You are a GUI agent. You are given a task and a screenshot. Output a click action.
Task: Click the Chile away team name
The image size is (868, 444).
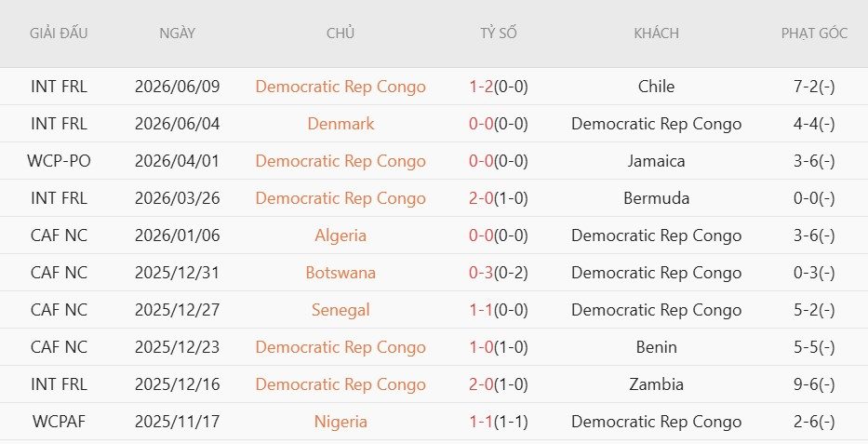pyautogui.click(x=656, y=87)
